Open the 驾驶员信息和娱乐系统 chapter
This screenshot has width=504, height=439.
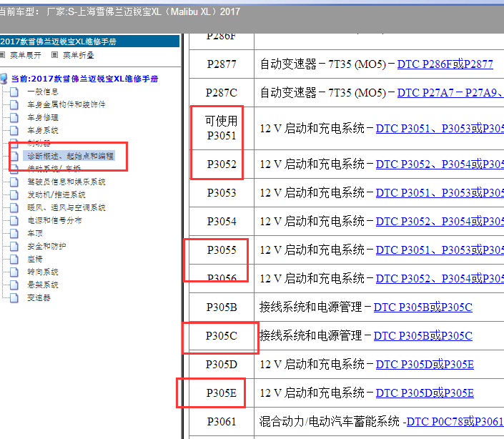66,182
